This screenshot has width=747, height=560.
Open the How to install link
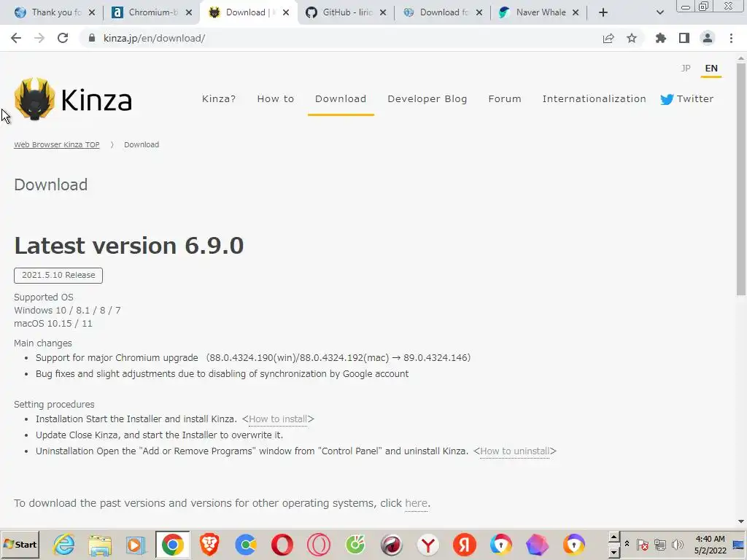[278, 419]
